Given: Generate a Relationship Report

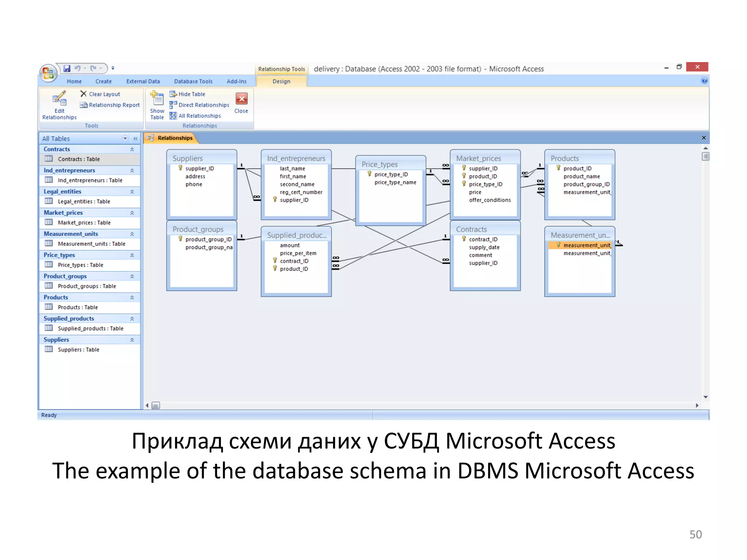Looking at the screenshot, I should (110, 105).
